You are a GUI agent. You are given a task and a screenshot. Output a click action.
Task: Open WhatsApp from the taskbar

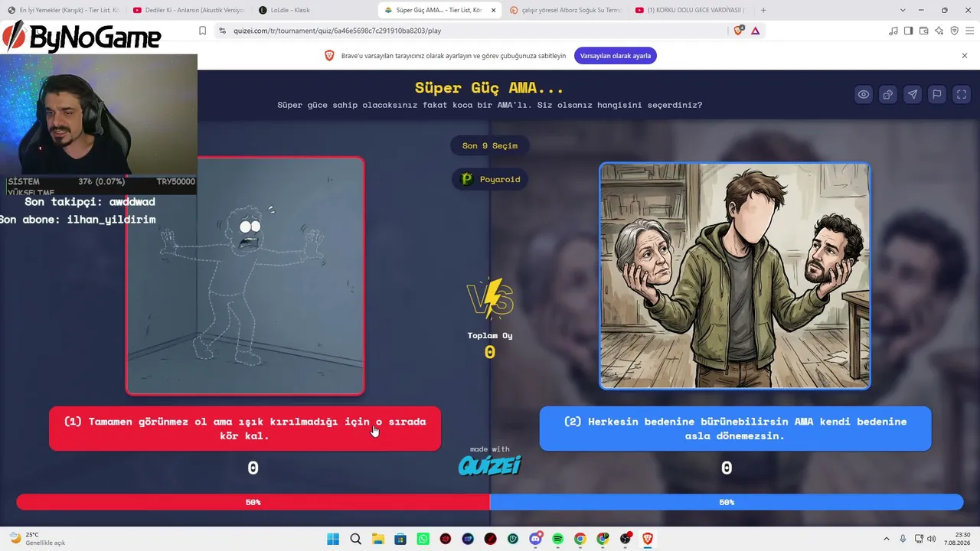click(x=423, y=539)
